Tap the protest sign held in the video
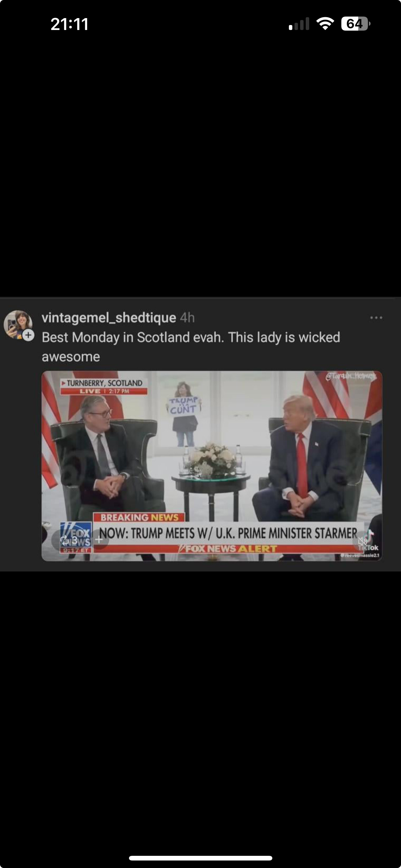The height and width of the screenshot is (868, 401). [184, 406]
